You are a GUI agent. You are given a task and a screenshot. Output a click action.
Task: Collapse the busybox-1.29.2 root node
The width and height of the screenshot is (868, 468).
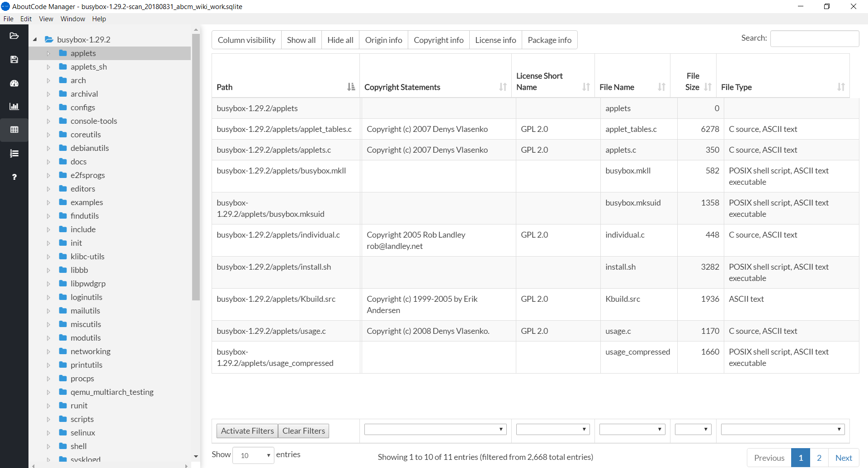tap(35, 40)
